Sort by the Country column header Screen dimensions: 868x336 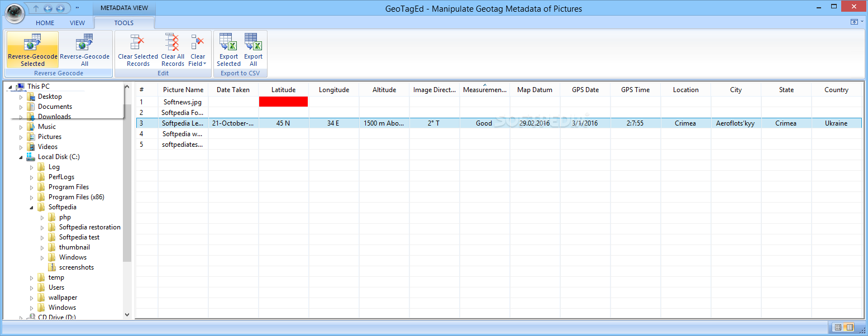pos(837,90)
